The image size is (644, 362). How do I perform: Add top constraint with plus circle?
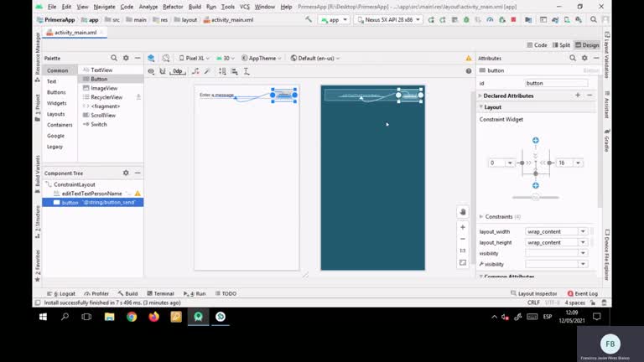536,141
